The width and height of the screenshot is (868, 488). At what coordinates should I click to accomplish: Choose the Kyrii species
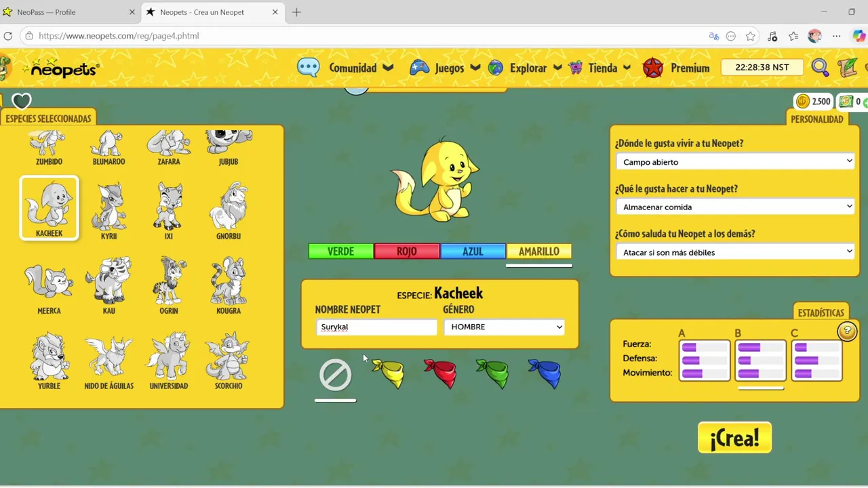tap(109, 210)
